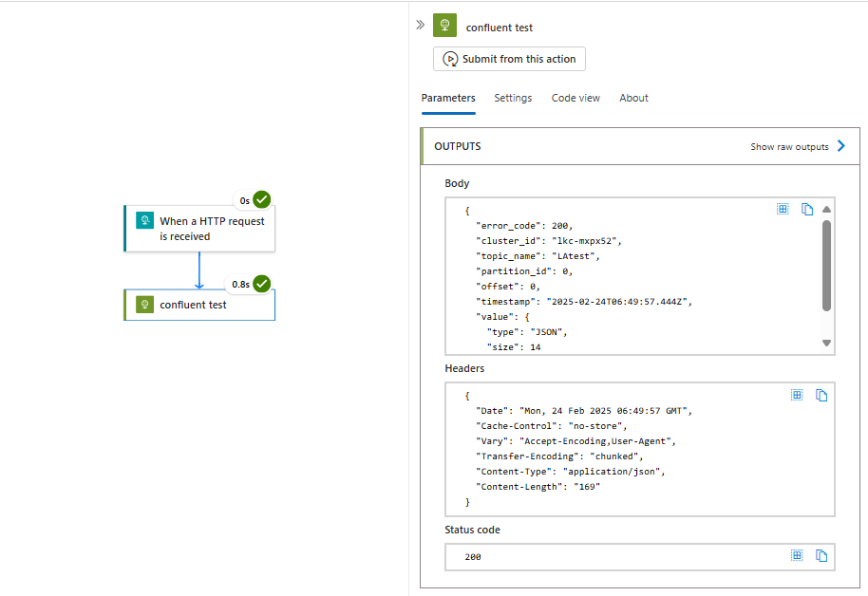Viewport: 868px width, 596px height.
Task: Click the "topic_name": "LAtest" line
Action: [x=538, y=256]
